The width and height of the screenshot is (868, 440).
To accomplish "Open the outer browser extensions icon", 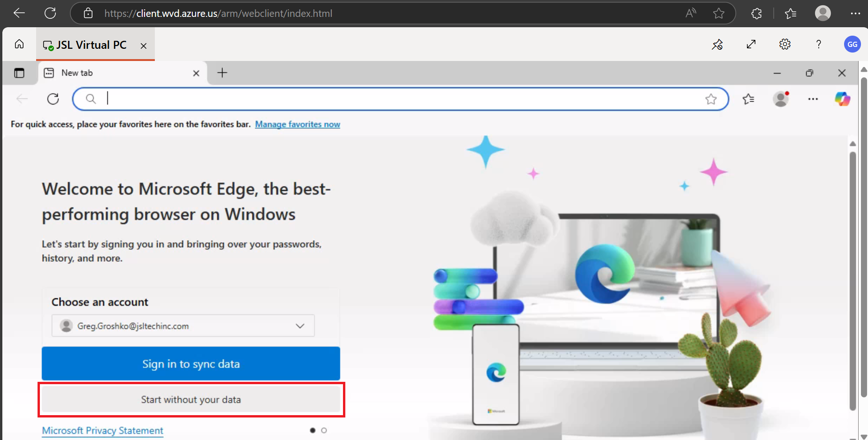I will click(756, 14).
